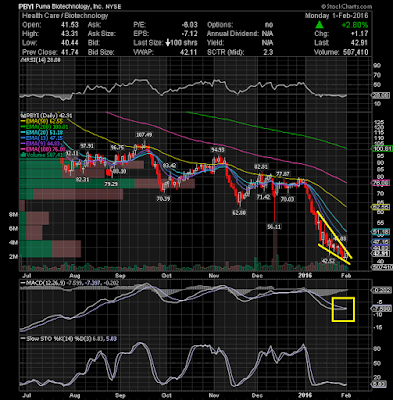Click the 107.49 peak price label
Viewport: 393px width, 400px height.
144,135
